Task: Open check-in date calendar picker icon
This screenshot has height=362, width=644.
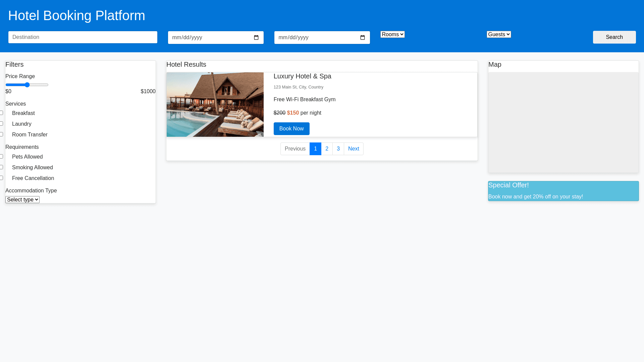Action: pyautogui.click(x=256, y=38)
